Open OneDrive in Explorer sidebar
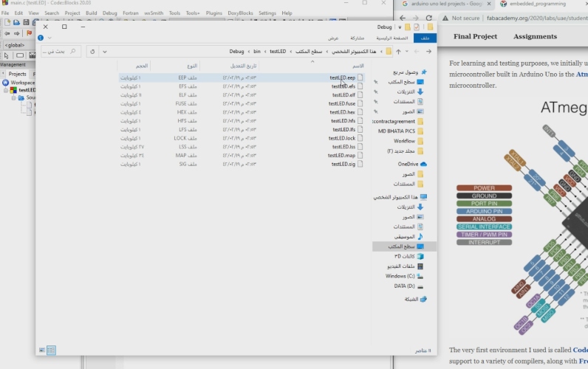Image resolution: width=588 pixels, height=369 pixels. click(412, 164)
